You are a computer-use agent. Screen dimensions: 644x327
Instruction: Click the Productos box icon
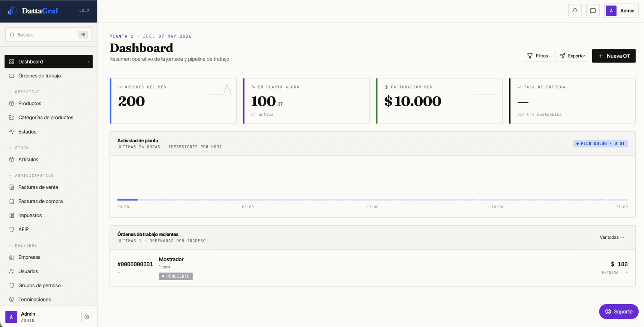click(12, 104)
